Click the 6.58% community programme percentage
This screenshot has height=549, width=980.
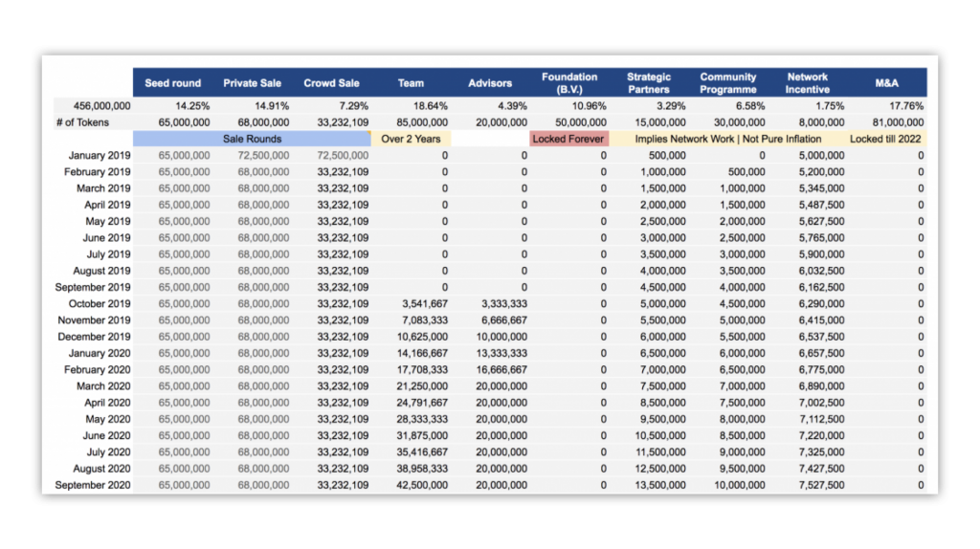click(x=750, y=106)
